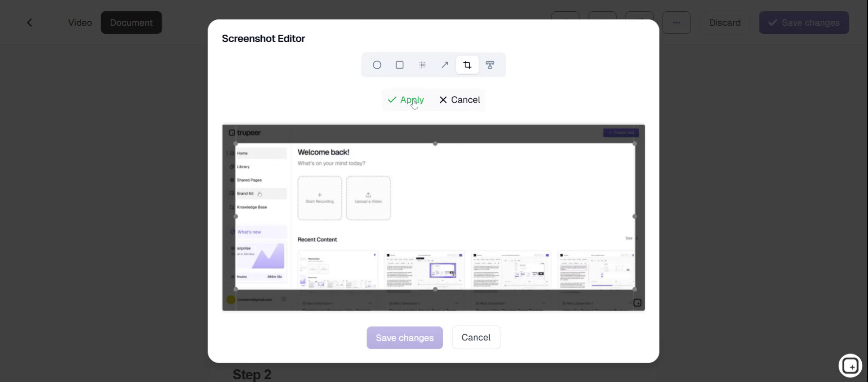Click Discard in the top bar
This screenshot has height=382, width=868.
pos(725,23)
